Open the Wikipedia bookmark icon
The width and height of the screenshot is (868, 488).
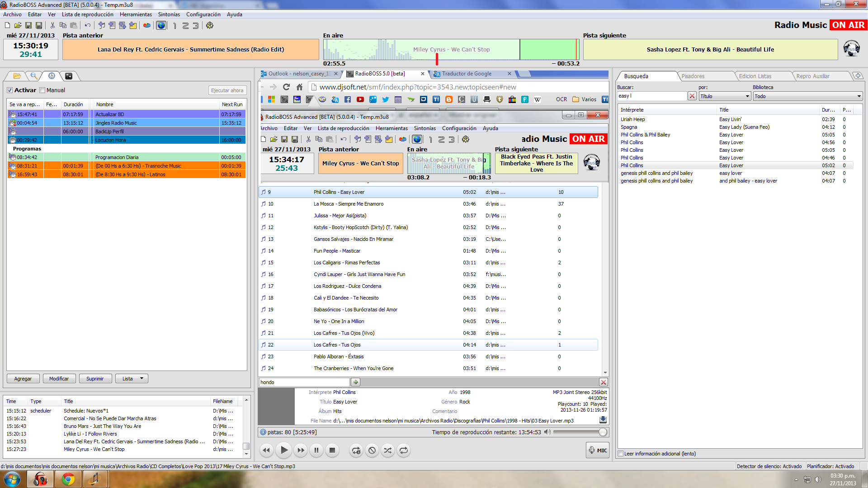(x=538, y=99)
